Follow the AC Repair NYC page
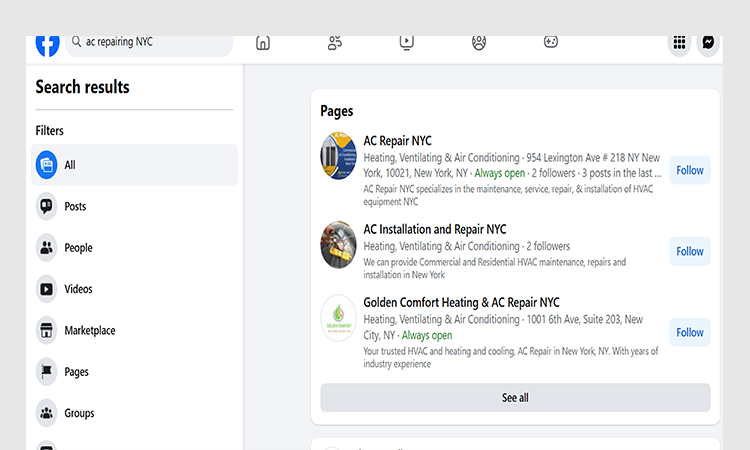The height and width of the screenshot is (450, 750). click(690, 170)
